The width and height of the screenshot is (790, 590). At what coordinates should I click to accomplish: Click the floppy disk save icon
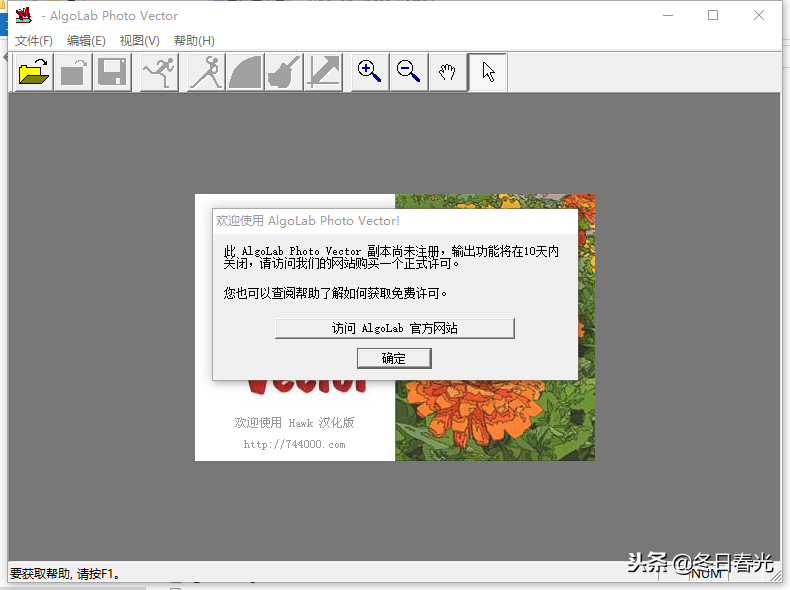pos(112,72)
